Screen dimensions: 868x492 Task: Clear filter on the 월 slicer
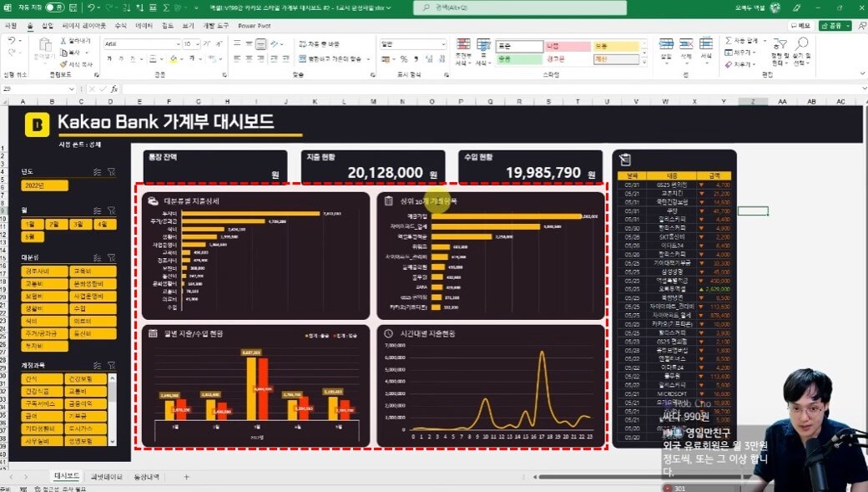pos(111,210)
